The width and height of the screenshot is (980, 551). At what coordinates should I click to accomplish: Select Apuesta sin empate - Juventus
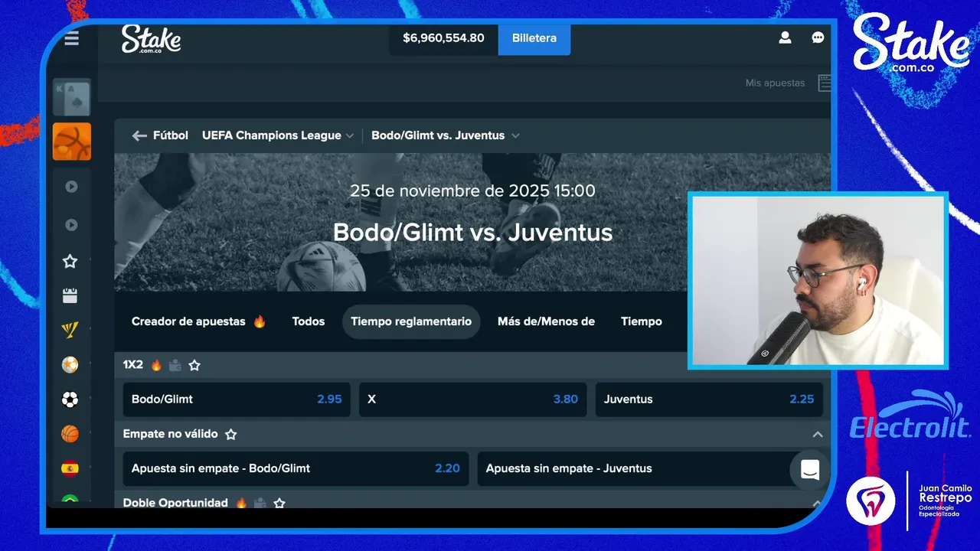point(650,468)
